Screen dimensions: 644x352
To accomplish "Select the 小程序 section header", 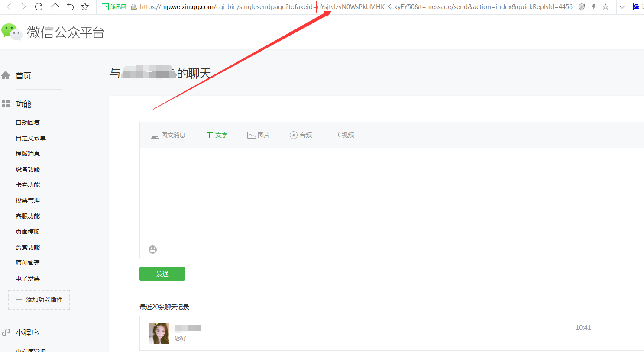I will pos(27,333).
